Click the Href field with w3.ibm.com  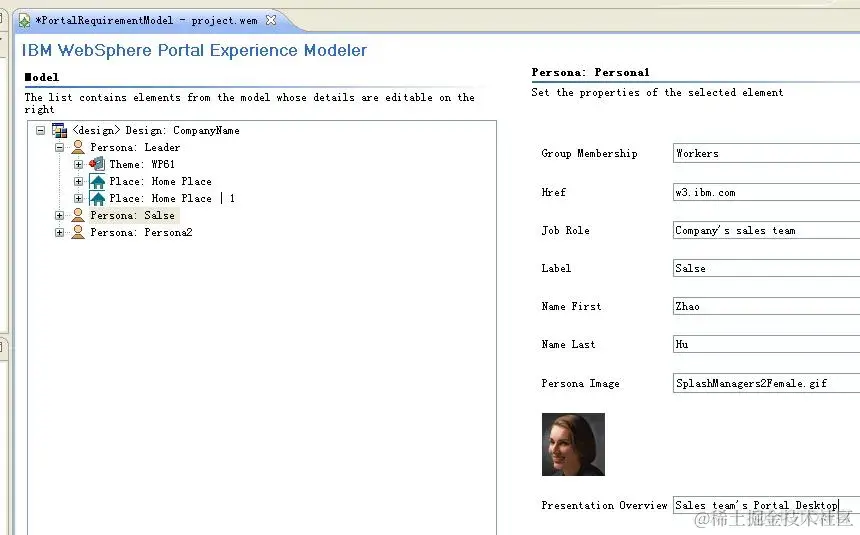pos(766,192)
